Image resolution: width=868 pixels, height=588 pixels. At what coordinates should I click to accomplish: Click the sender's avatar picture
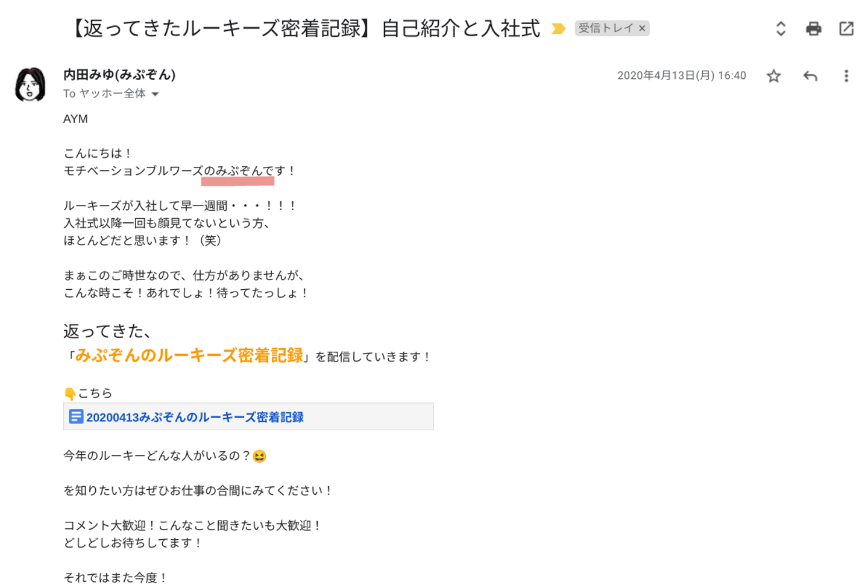pos(30,84)
